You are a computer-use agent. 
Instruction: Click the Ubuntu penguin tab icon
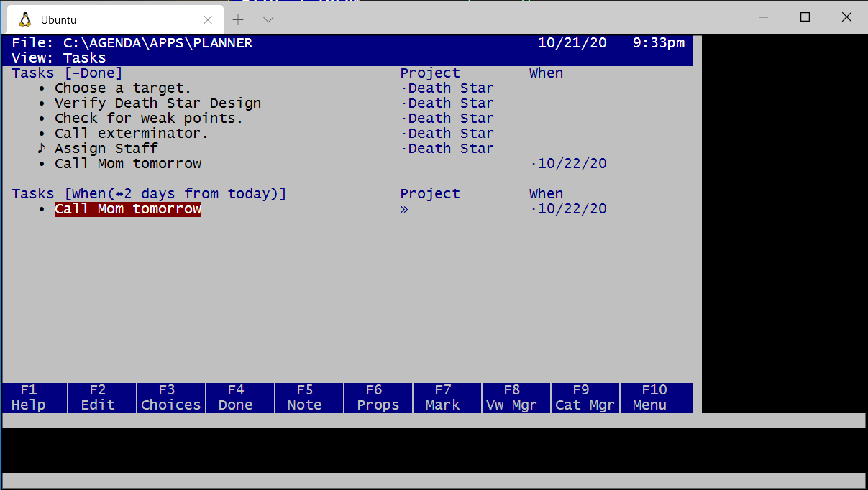(24, 19)
